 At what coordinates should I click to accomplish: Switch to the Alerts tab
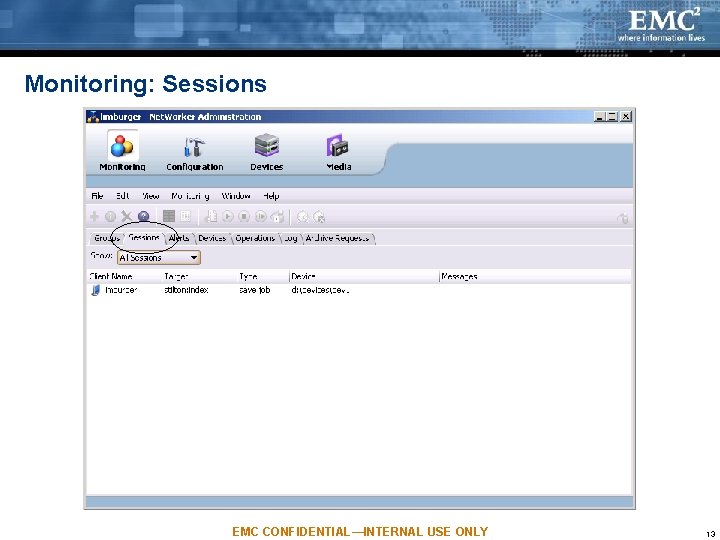coord(179,238)
